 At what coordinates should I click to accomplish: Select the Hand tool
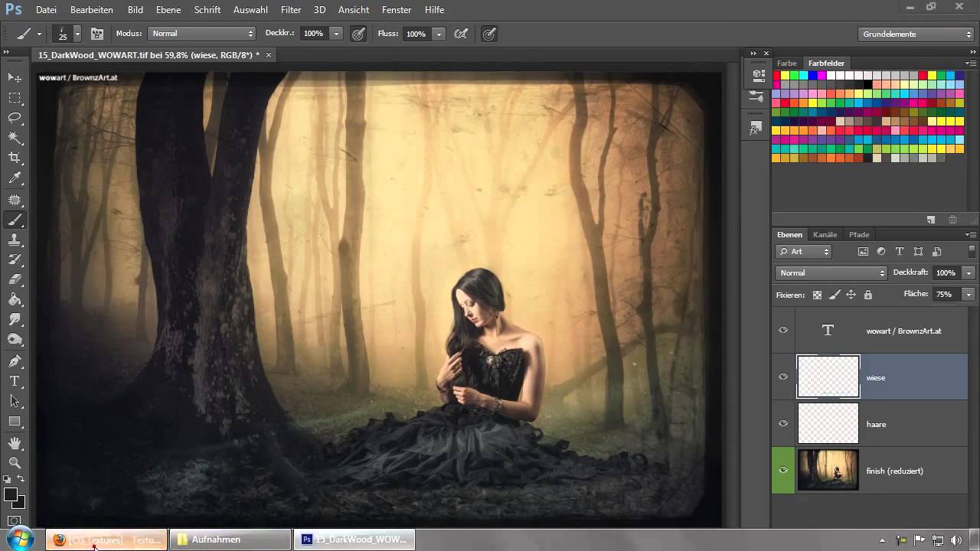[x=15, y=442]
